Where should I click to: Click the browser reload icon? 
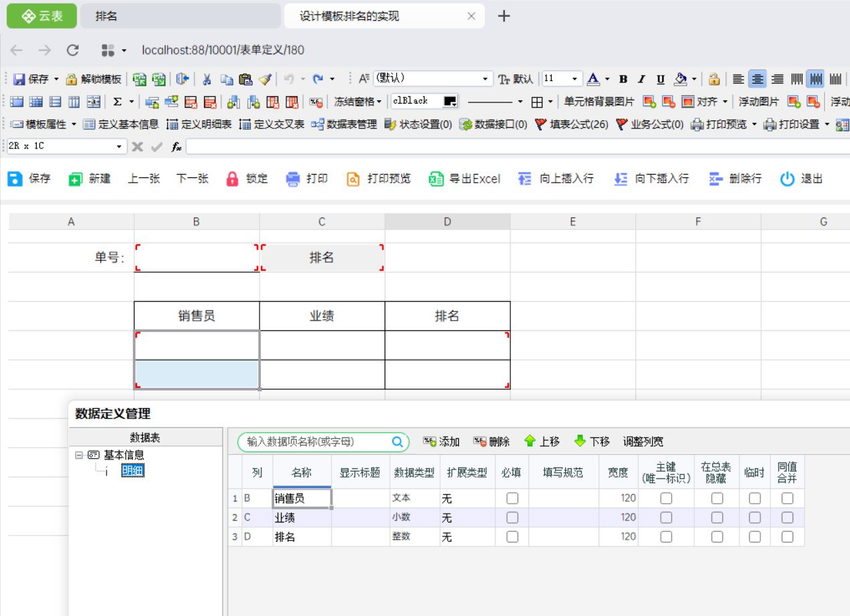(73, 50)
